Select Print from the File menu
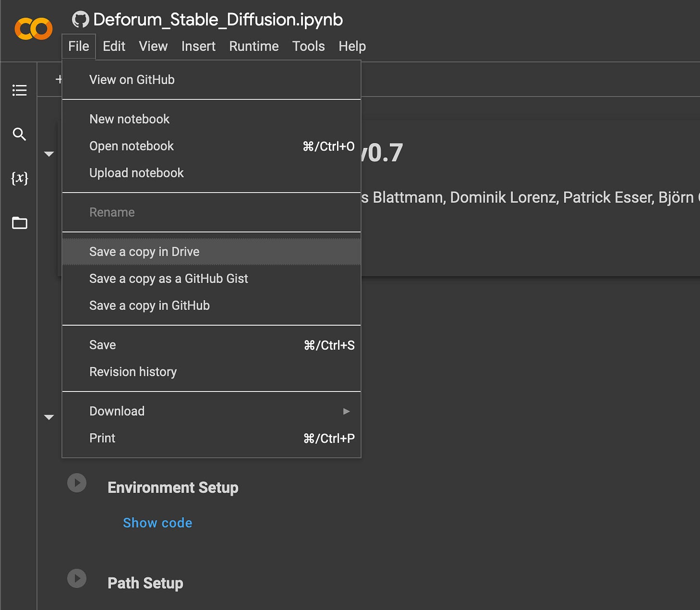 pos(212,438)
